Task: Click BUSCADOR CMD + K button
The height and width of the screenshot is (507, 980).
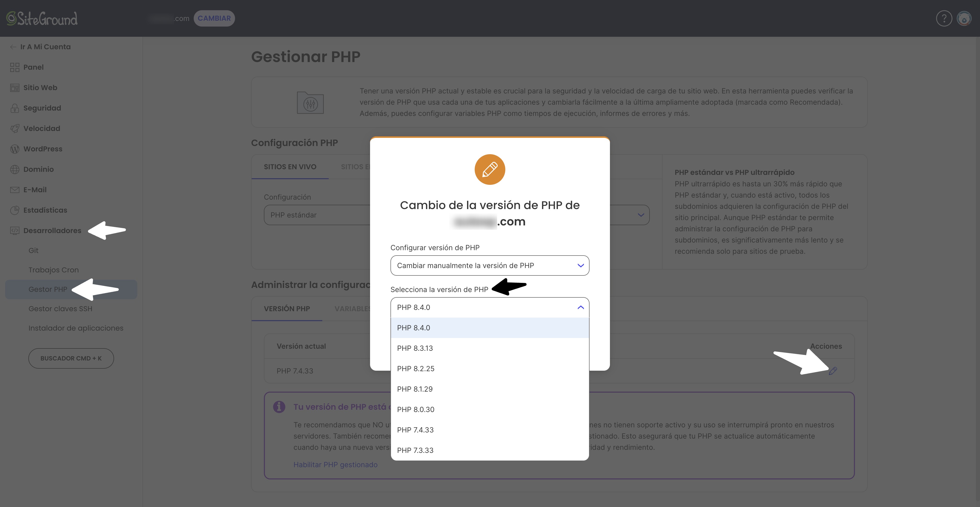Action: click(71, 358)
